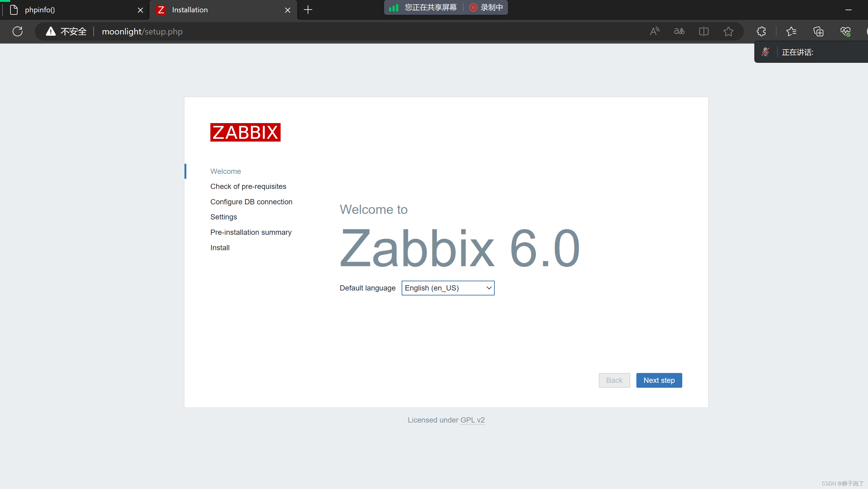Screen dimensions: 868x489
Task: Click the translate page icon
Action: [x=679, y=31]
